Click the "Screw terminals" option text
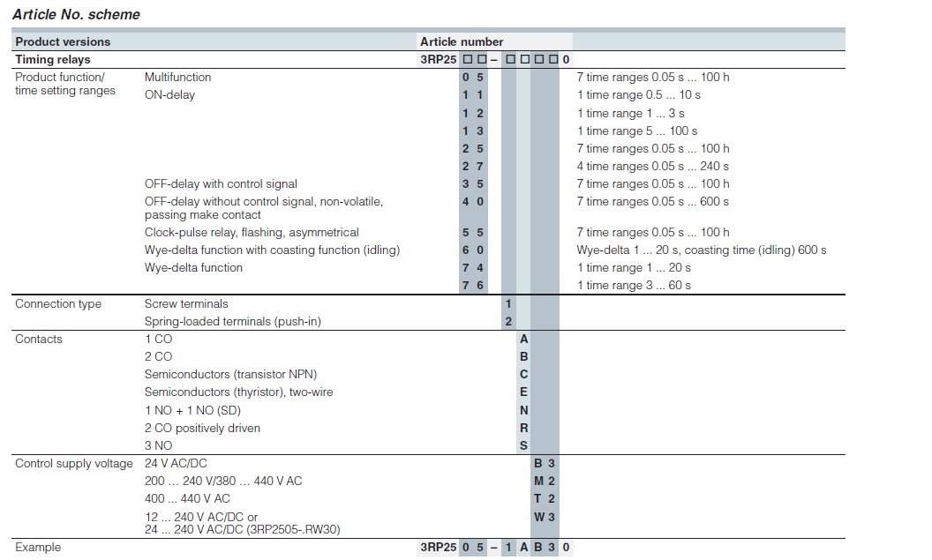This screenshot has height=560, width=932. coord(186,304)
